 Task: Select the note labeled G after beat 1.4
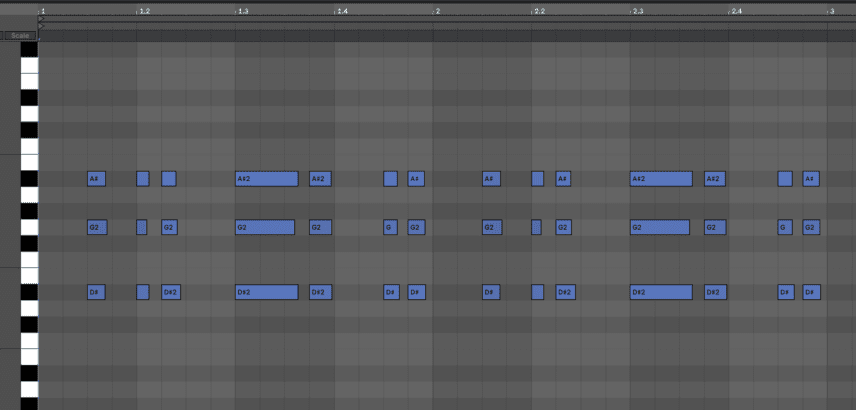[390, 227]
